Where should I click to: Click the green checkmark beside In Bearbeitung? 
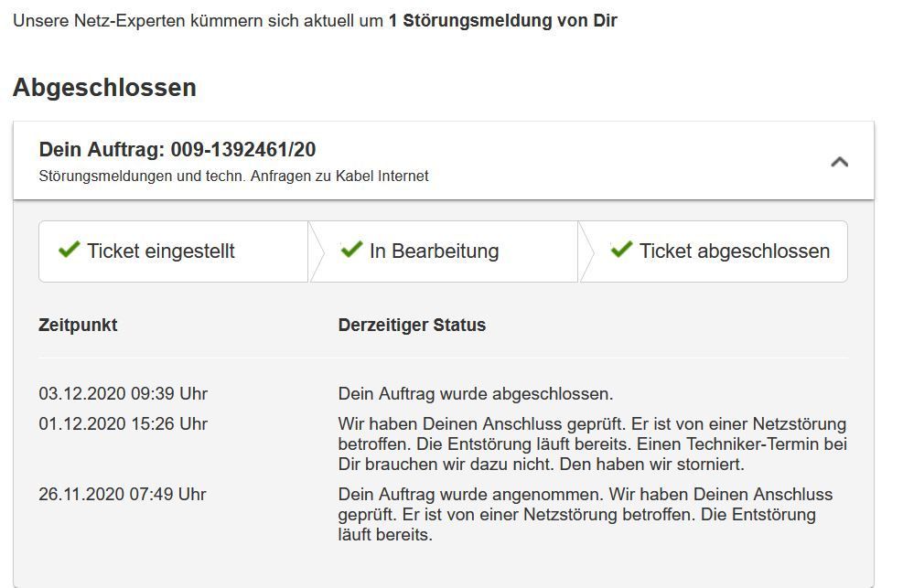pyautogui.click(x=353, y=248)
